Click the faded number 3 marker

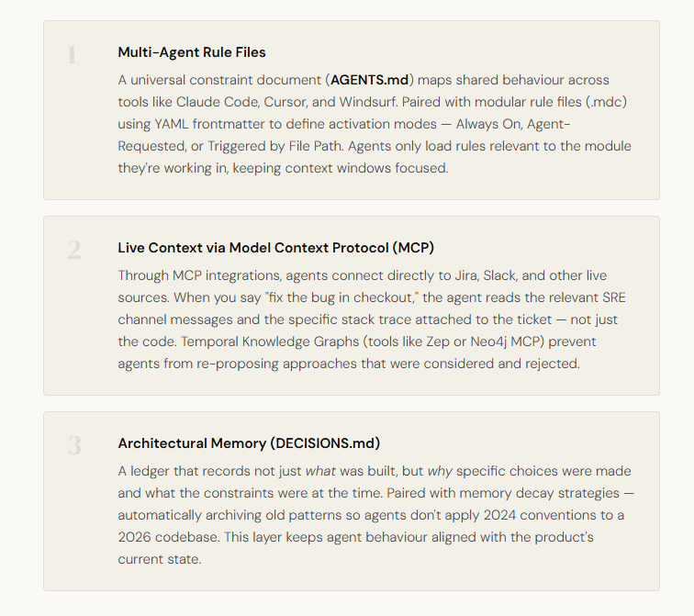(73, 446)
